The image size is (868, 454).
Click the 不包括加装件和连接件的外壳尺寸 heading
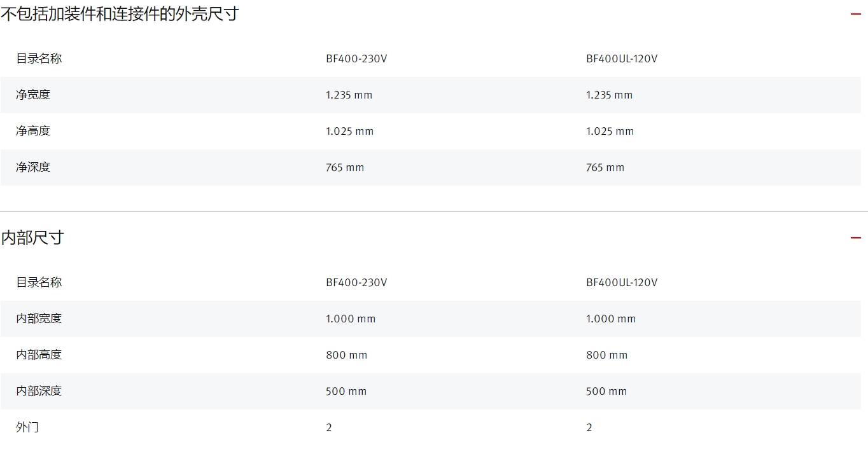120,13
